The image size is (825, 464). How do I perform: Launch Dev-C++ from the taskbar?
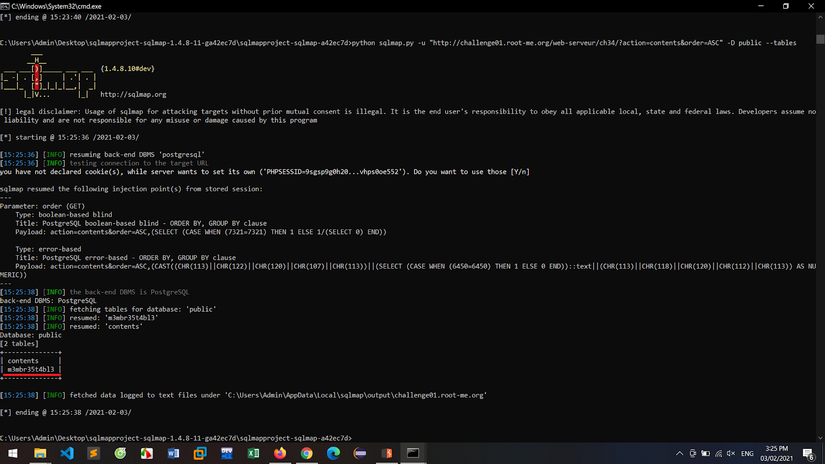227,453
